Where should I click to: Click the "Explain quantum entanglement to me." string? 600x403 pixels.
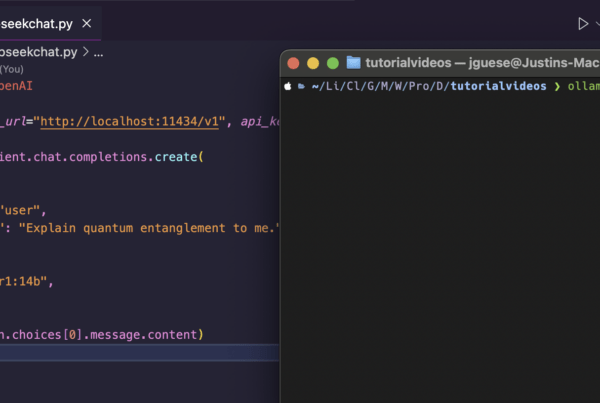coord(149,228)
